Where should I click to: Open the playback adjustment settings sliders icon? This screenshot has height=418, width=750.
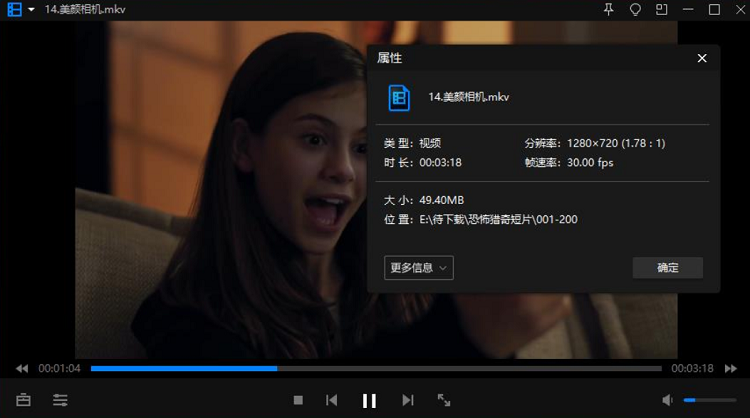point(61,400)
